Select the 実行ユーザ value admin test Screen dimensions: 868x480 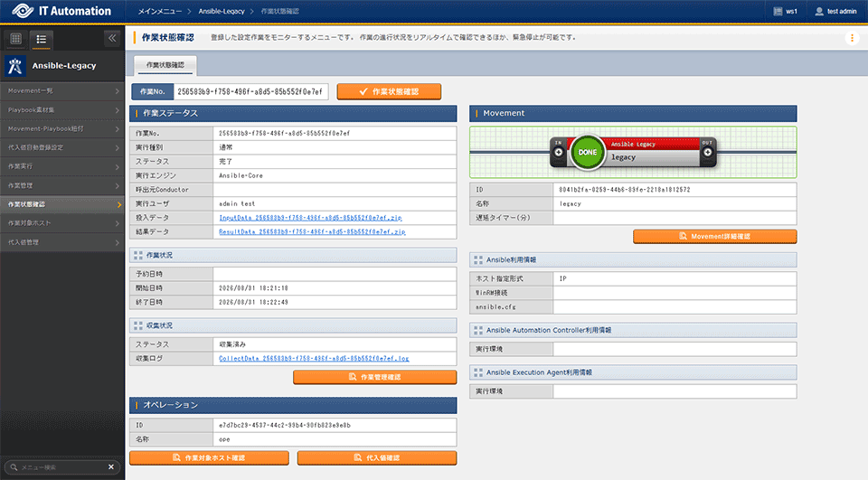[237, 203]
